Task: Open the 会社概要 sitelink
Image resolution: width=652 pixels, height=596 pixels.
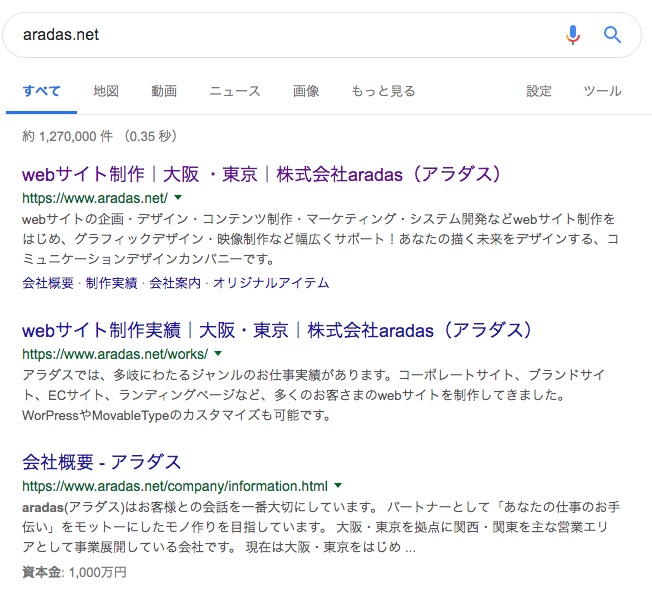Action: tap(48, 283)
